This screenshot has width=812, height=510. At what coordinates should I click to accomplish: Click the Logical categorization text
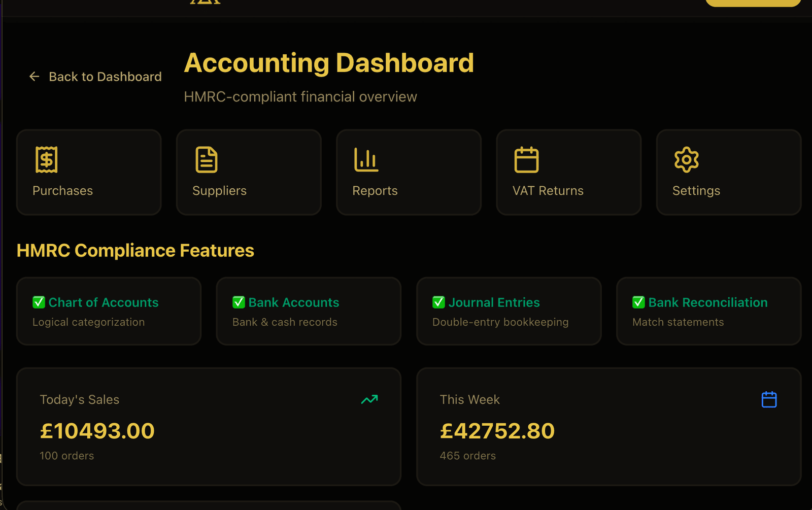88,322
